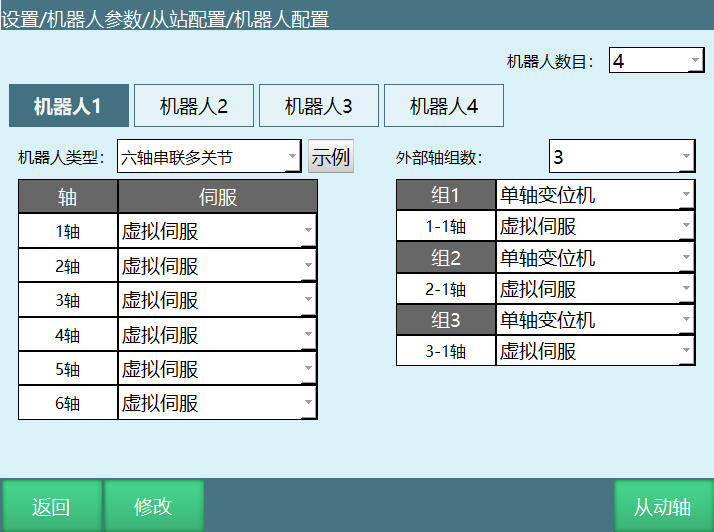Expand servo dropdown for 1轴
714x532 pixels.
pyautogui.click(x=217, y=231)
